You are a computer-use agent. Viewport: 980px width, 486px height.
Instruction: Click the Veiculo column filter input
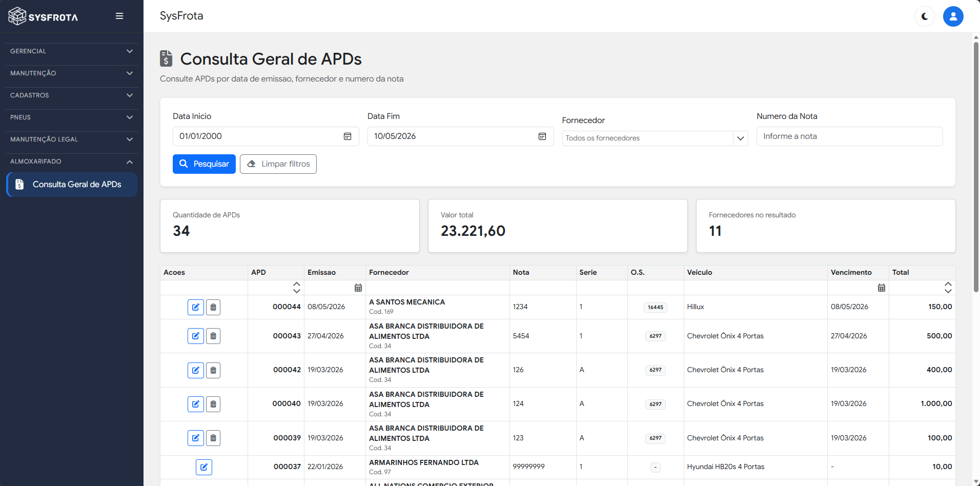tap(756, 288)
